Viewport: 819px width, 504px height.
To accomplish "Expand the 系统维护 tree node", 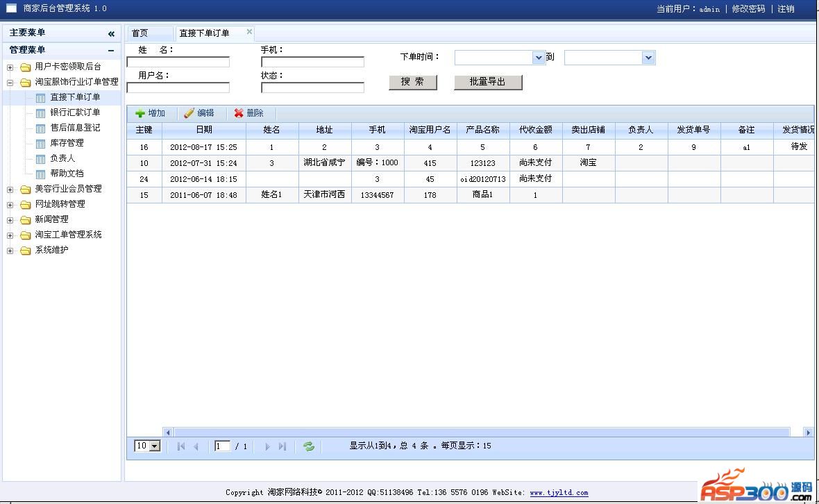I will tap(10, 251).
